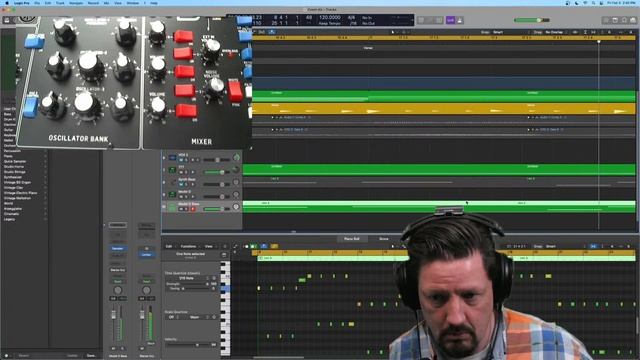
Task: Switch to the Score tab
Action: (384, 239)
